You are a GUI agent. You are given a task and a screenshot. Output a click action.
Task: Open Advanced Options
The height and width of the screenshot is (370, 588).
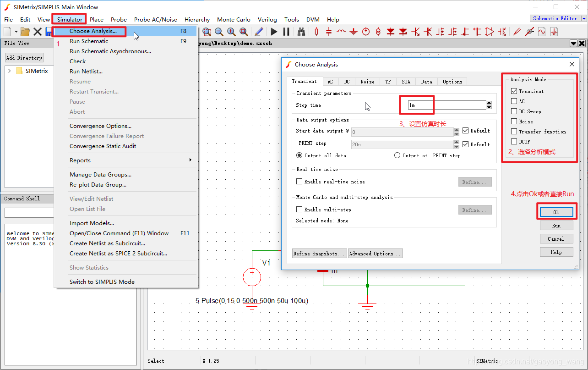click(x=376, y=254)
